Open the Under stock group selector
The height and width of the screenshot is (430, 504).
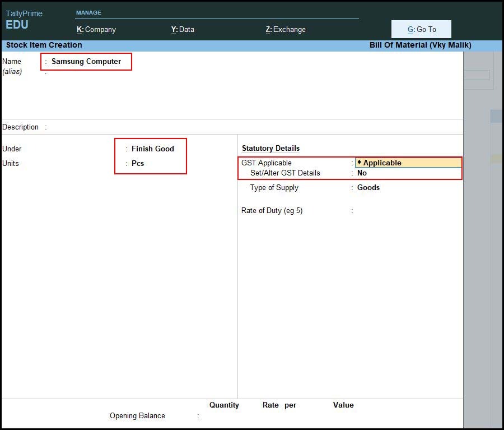click(x=152, y=149)
